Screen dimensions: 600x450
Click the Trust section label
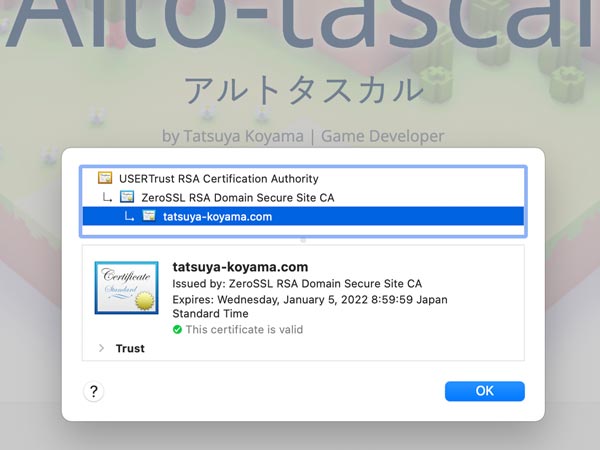point(130,349)
